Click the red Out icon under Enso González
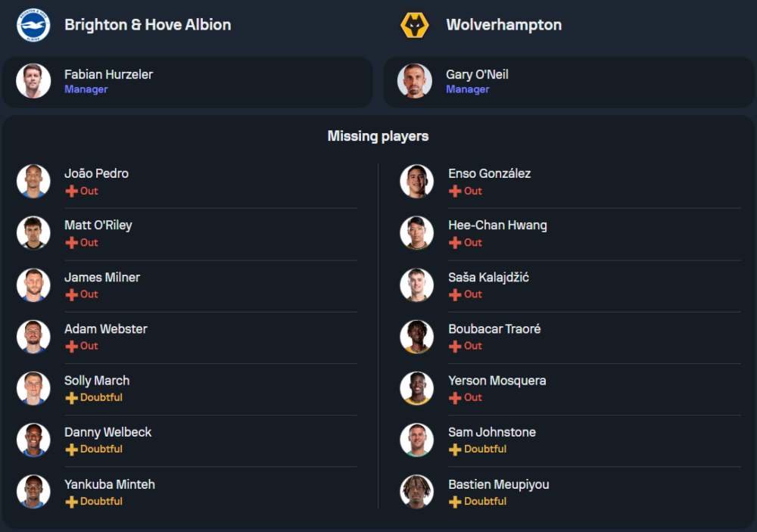757x532 pixels. pyautogui.click(x=455, y=191)
